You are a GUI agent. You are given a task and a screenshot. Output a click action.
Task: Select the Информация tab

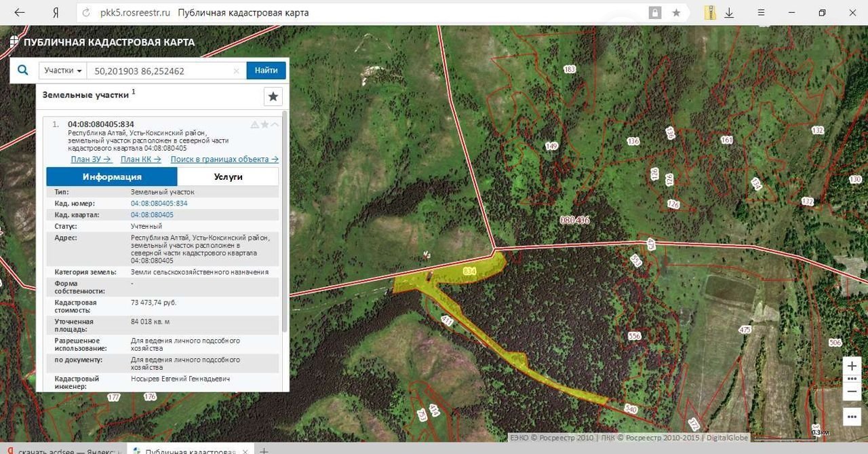[112, 176]
